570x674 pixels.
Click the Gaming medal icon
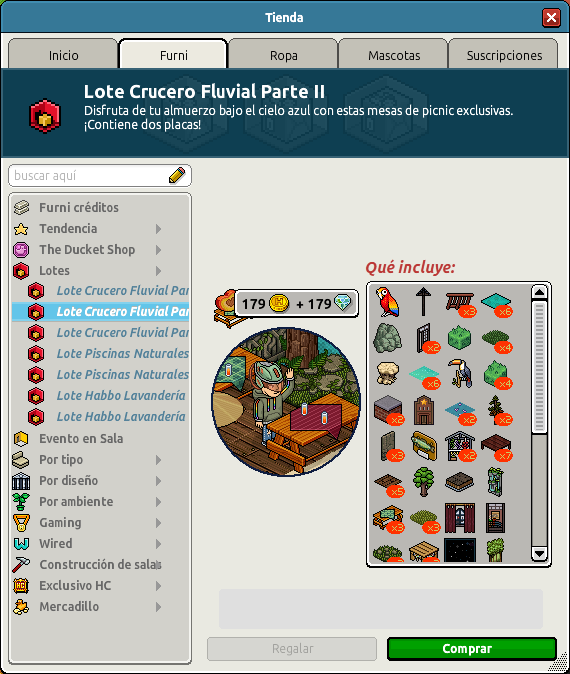click(x=21, y=522)
